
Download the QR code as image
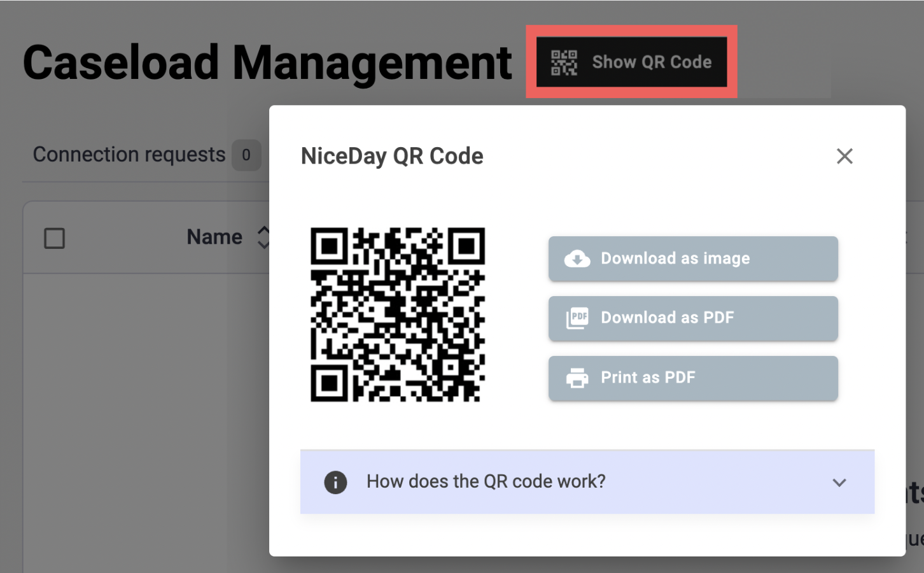(693, 258)
